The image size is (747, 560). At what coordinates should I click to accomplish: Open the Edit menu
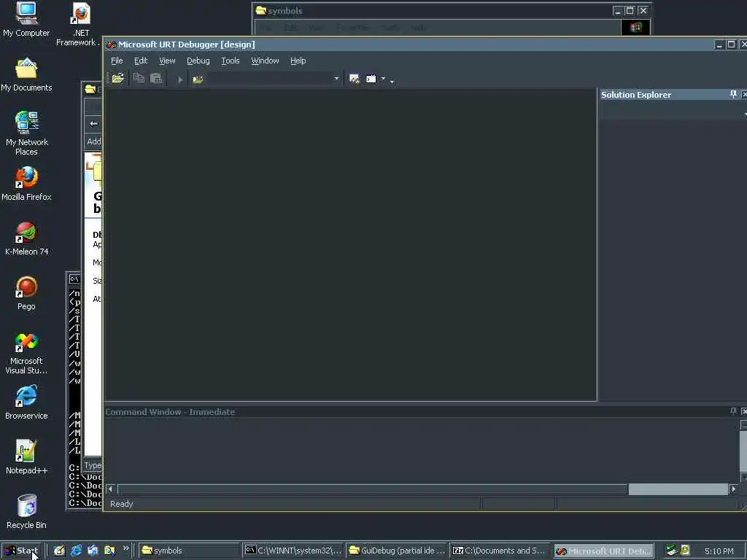(x=141, y=61)
